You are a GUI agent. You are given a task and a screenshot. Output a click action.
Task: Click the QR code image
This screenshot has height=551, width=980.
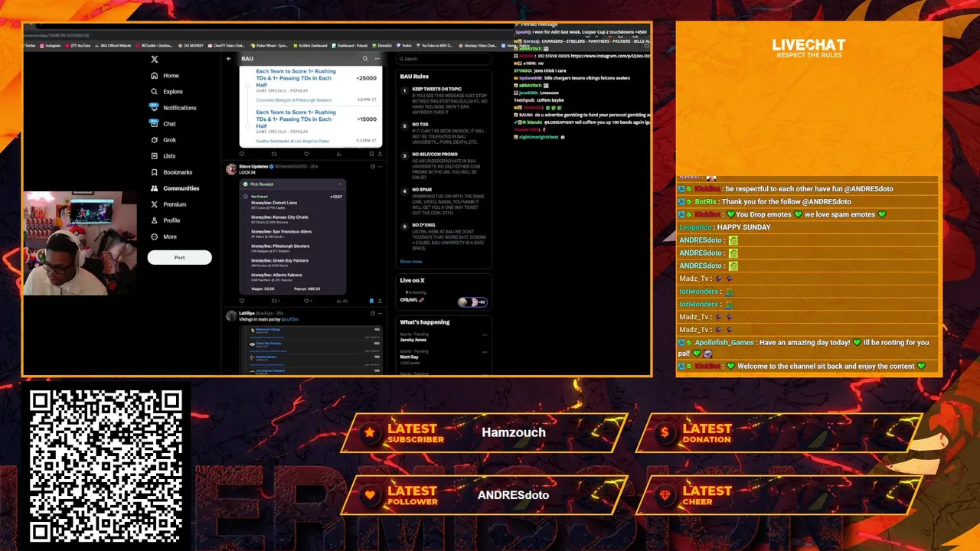click(x=106, y=467)
